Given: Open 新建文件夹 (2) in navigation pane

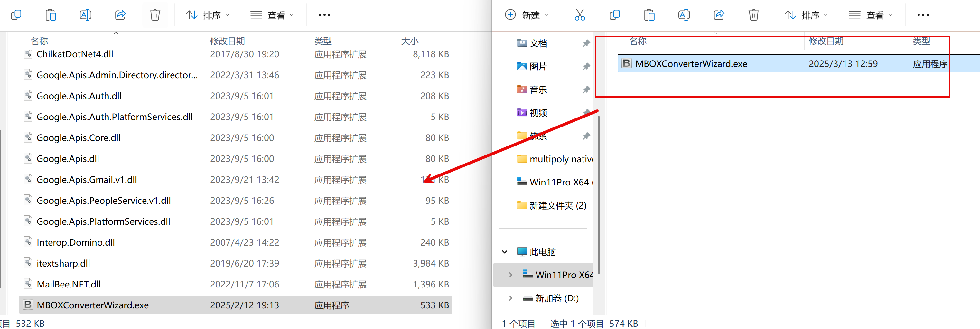Looking at the screenshot, I should pos(557,205).
